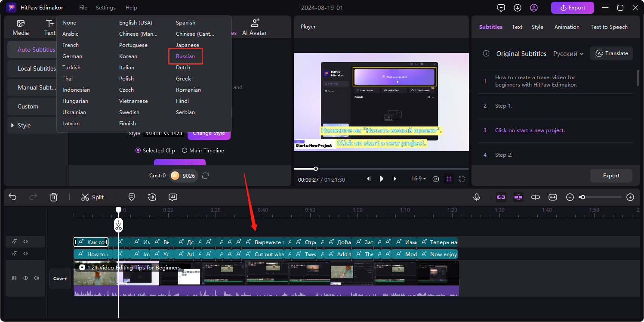Click the fit timeline to window icon
644x322 pixels.
(553, 197)
